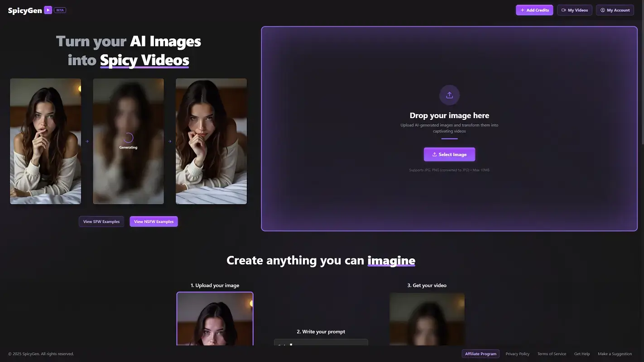Click the BETA badge next to logo
The image size is (644, 362).
pyautogui.click(x=60, y=10)
